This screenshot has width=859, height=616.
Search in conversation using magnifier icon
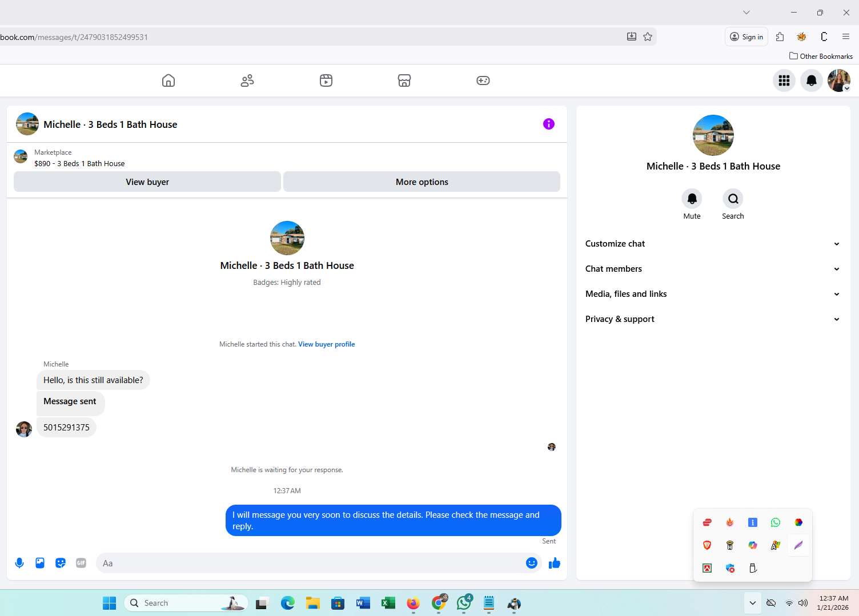click(733, 199)
